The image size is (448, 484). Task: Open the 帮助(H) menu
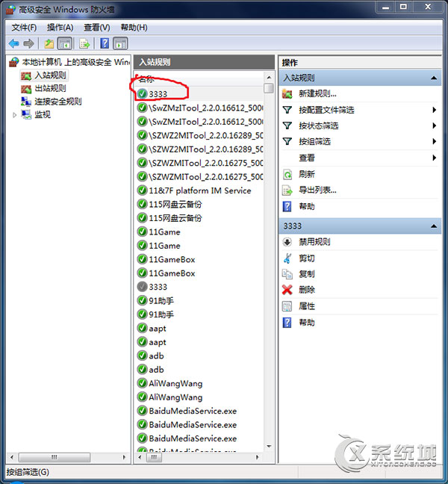134,28
